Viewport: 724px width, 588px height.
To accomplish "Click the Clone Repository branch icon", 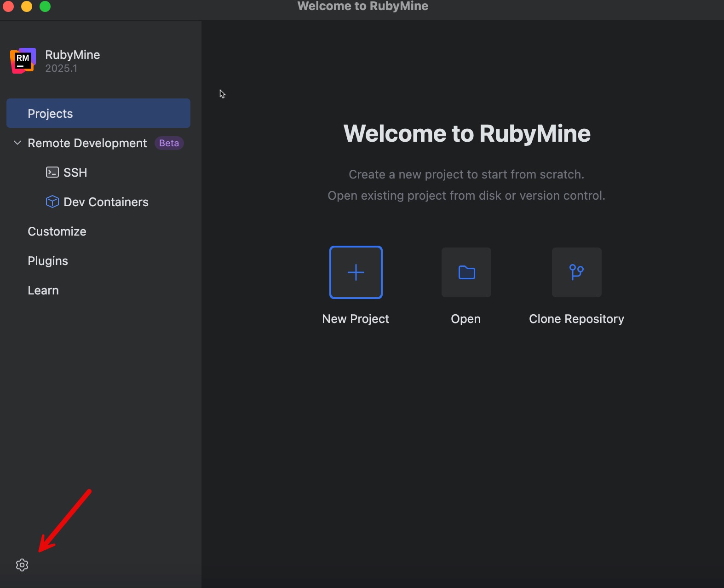I will click(x=576, y=272).
